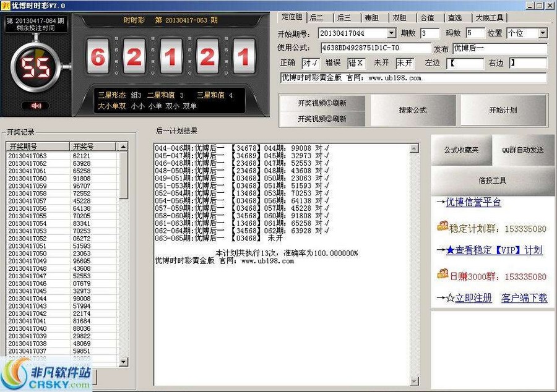Click the accuracy line 准确率为100.000000%
The height and width of the screenshot is (392, 557).
[287, 254]
